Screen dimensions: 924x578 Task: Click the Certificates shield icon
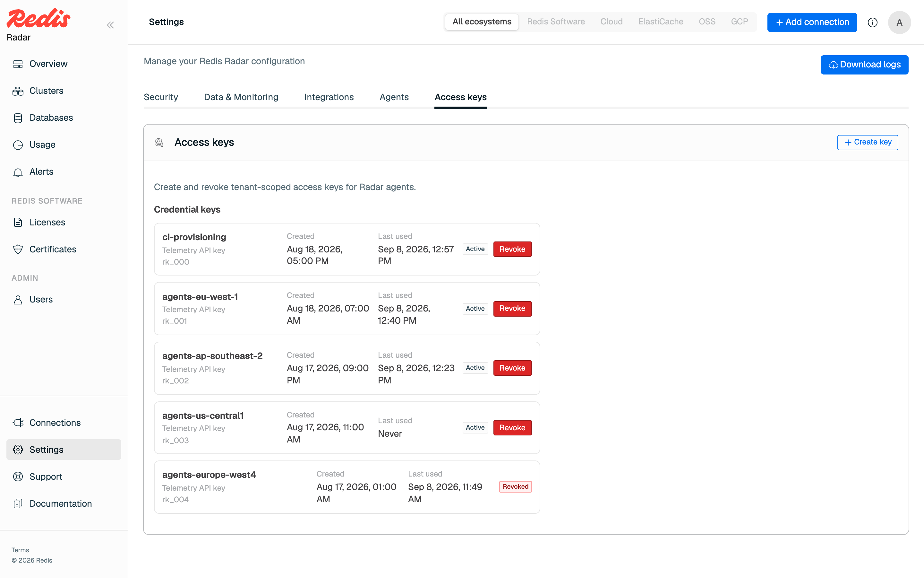18,249
